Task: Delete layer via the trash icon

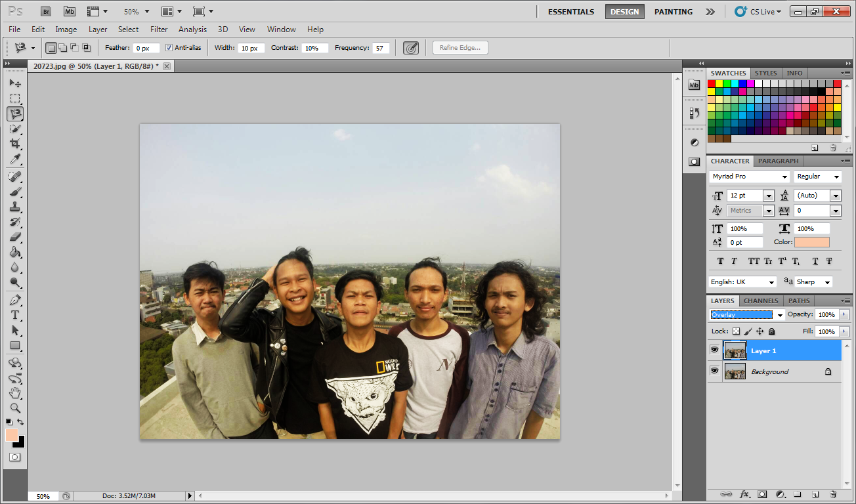Action: point(834,494)
